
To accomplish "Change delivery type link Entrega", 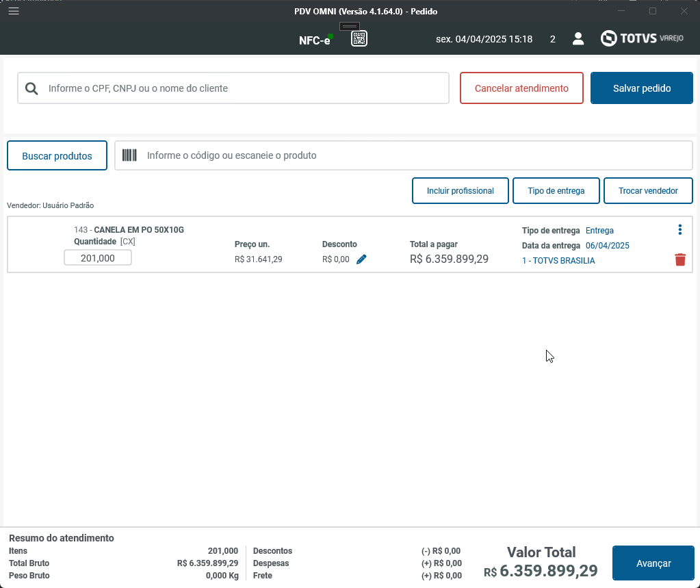I will click(x=599, y=231).
